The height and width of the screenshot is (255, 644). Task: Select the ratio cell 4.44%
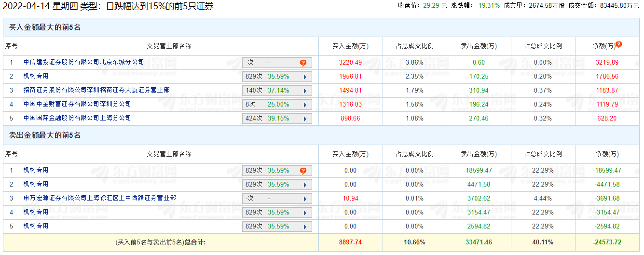543,199
